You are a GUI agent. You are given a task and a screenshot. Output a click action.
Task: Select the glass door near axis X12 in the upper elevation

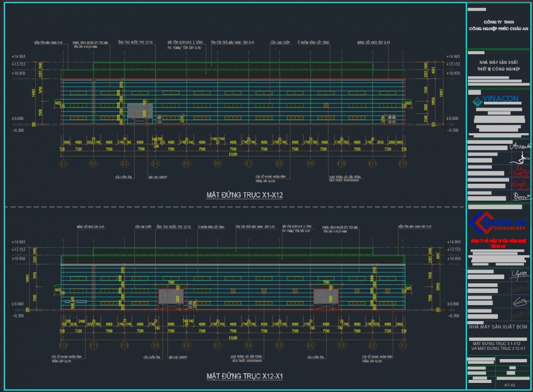392,118
